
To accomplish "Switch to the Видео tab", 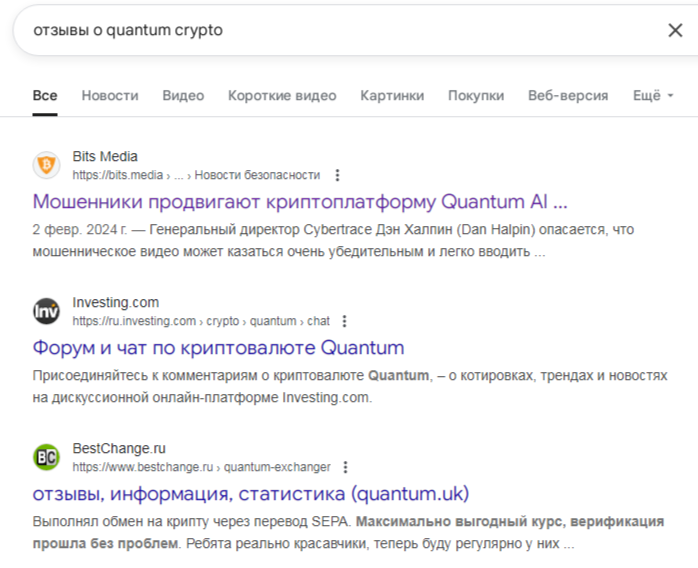I will 183,96.
